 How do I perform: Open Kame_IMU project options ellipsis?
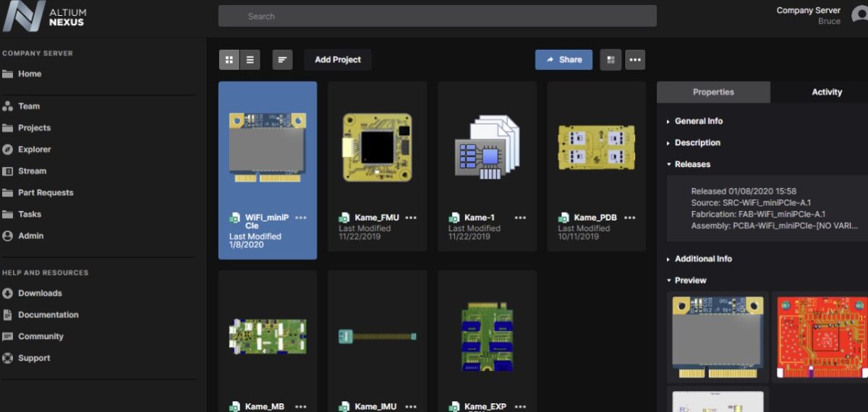coord(411,407)
